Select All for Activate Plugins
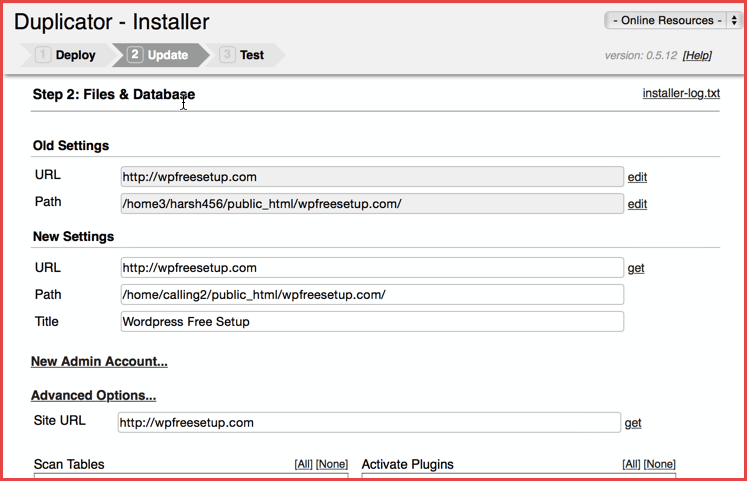747x481 pixels. [631, 464]
